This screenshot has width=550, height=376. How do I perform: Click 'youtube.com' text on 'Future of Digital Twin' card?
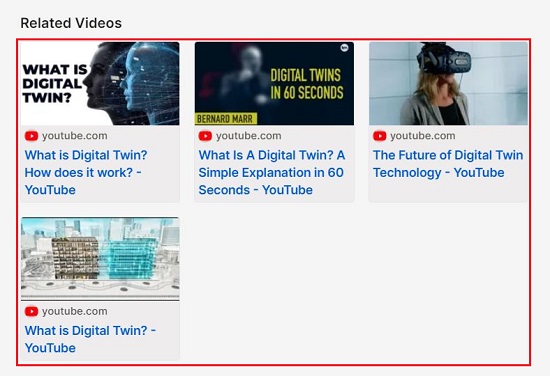423,136
